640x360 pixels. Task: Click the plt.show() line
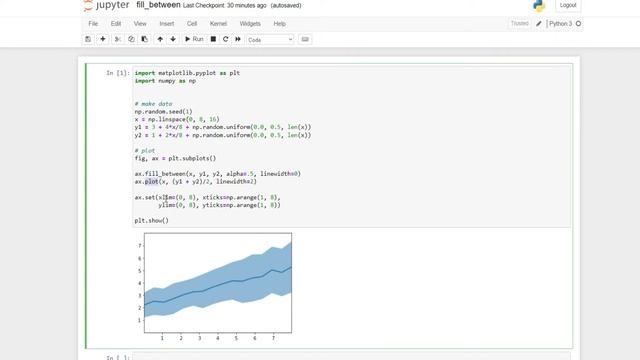click(151, 221)
